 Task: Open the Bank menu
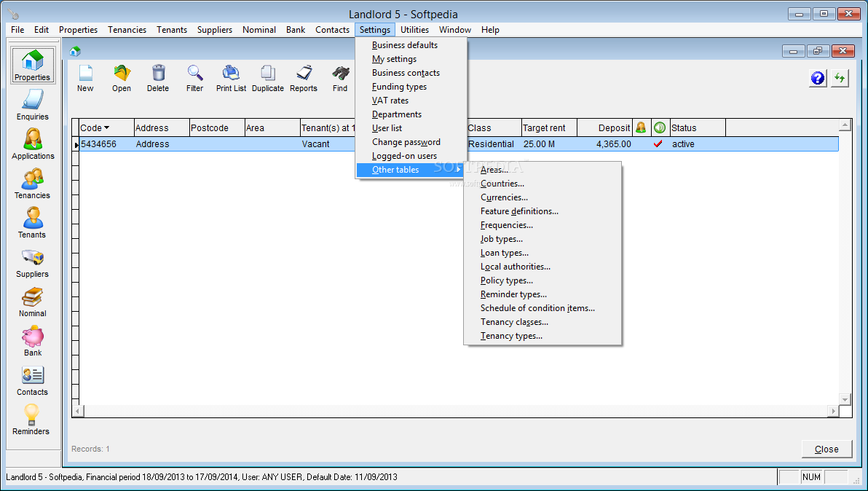coord(296,30)
